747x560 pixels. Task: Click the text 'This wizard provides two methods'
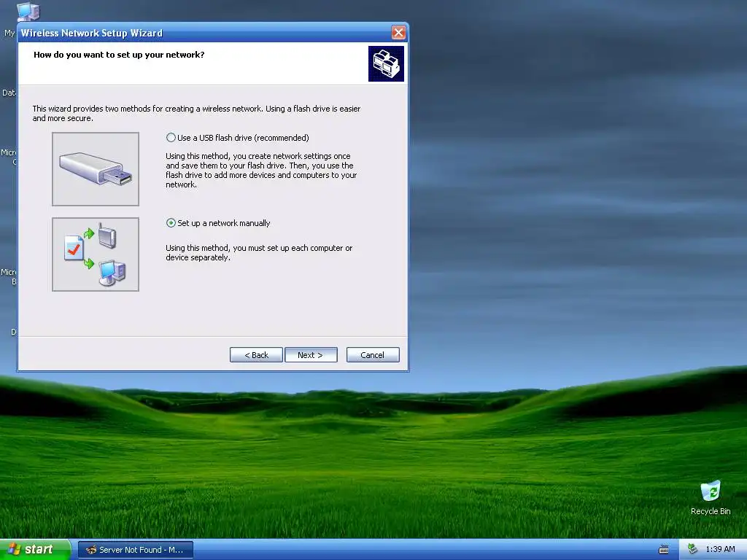pyautogui.click(x=91, y=109)
